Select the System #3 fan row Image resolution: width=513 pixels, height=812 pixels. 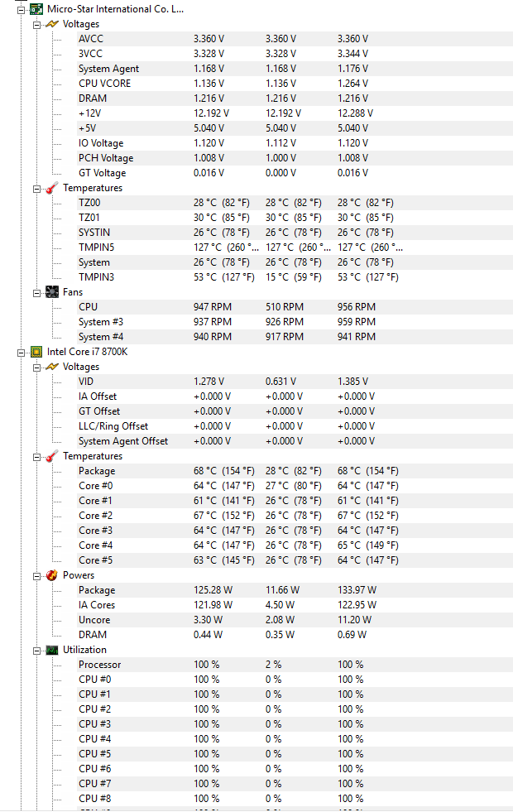click(295, 322)
